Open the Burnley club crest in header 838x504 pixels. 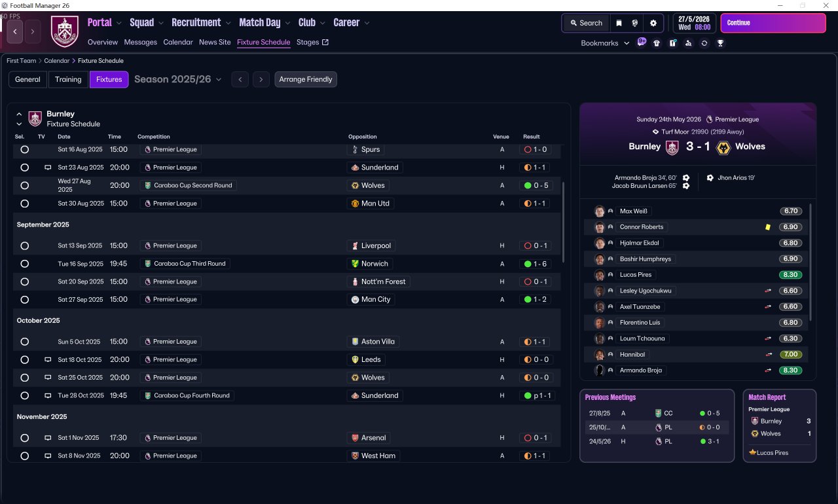65,31
